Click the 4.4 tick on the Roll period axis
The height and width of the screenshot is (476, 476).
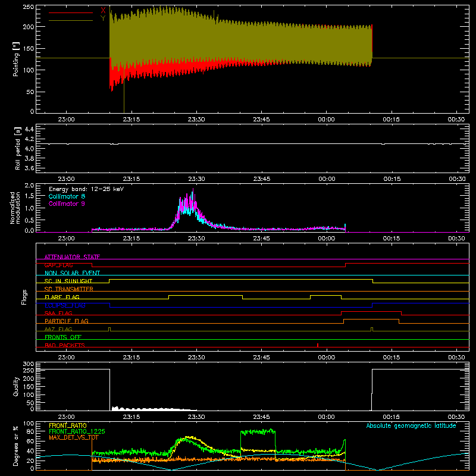[x=29, y=129]
